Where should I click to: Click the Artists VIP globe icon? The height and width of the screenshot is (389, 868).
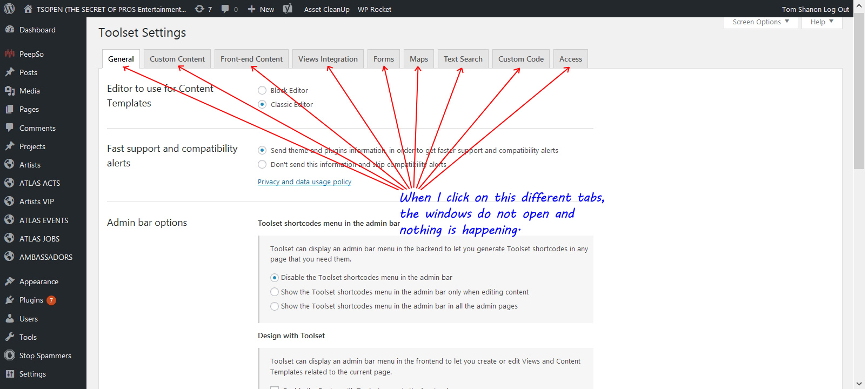[x=9, y=202]
